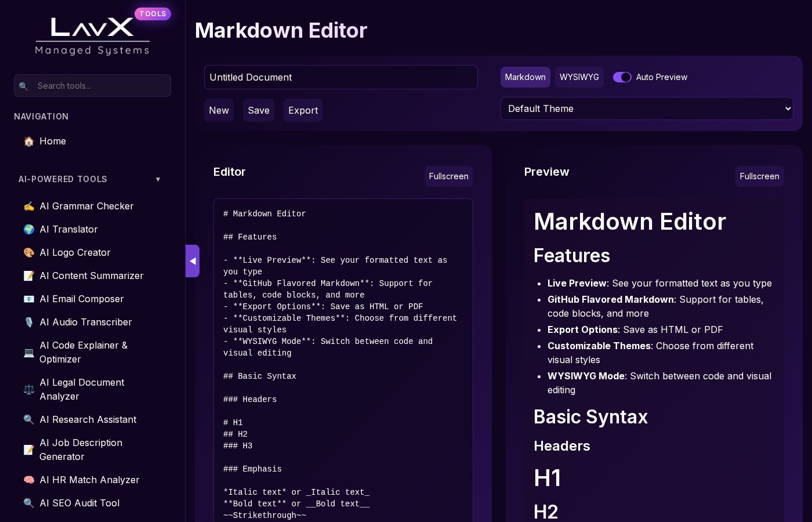Open the Default Theme dropdown
812x522 pixels.
point(646,108)
